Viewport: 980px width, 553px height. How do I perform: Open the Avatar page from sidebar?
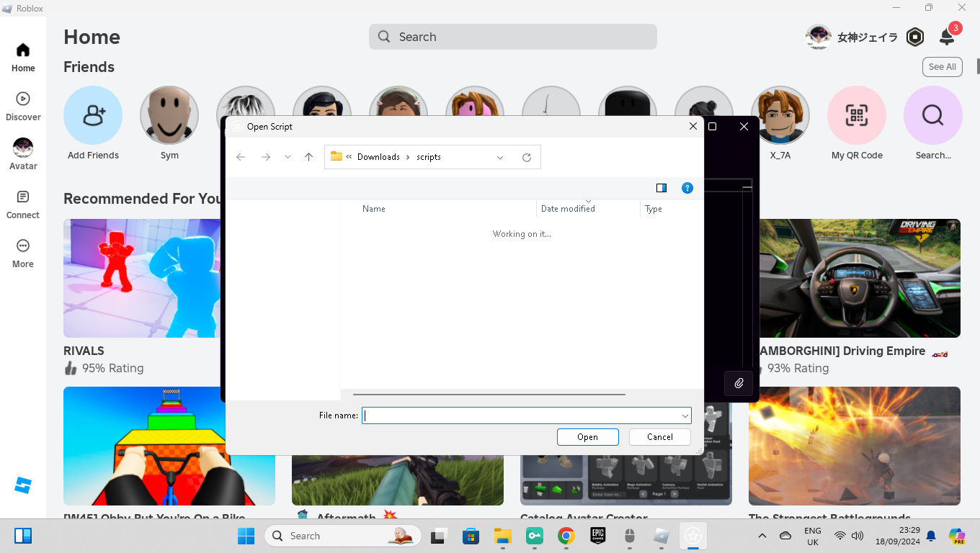tap(23, 155)
